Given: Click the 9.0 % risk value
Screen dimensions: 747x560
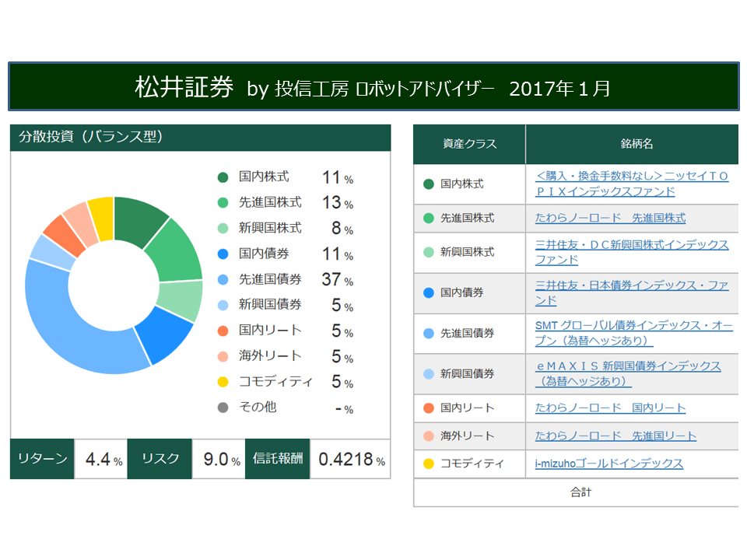Looking at the screenshot, I should coord(222,460).
